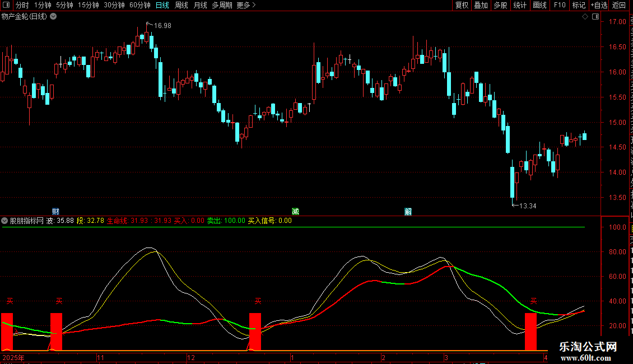Open 多股 multi-stock view
Viewport: 633px width, 364px height.
click(500, 5)
